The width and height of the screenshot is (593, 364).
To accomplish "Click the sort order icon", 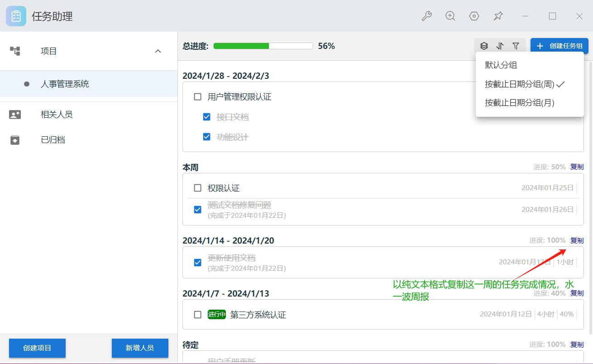I will 500,46.
